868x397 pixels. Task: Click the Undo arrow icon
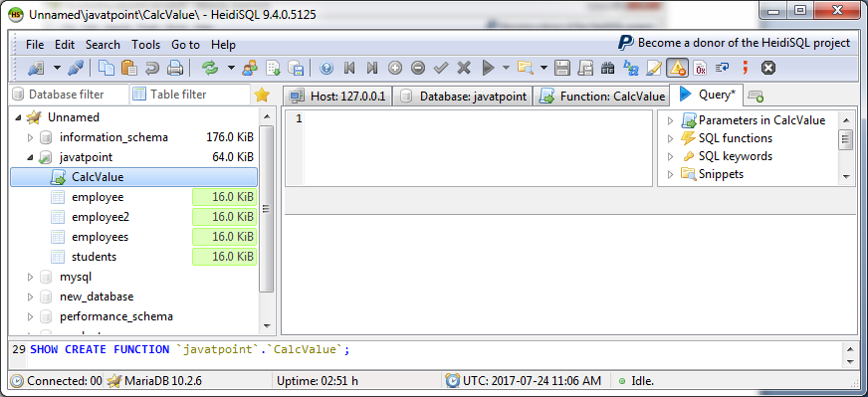151,68
